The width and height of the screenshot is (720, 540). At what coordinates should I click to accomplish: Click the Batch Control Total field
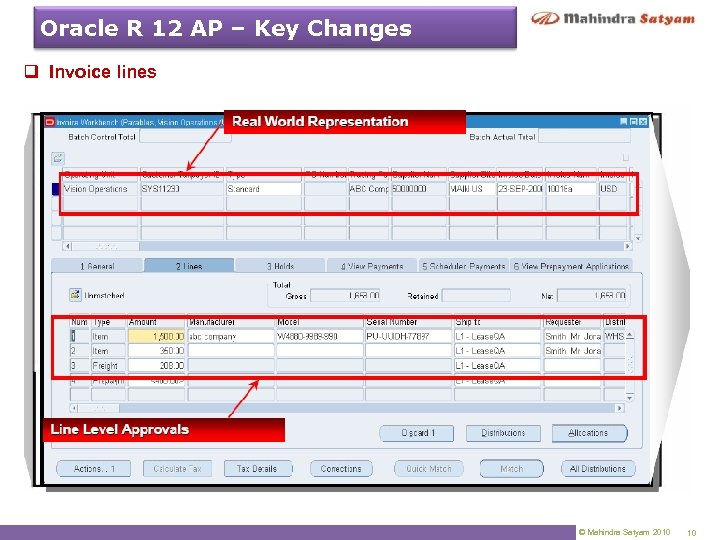tap(184, 136)
